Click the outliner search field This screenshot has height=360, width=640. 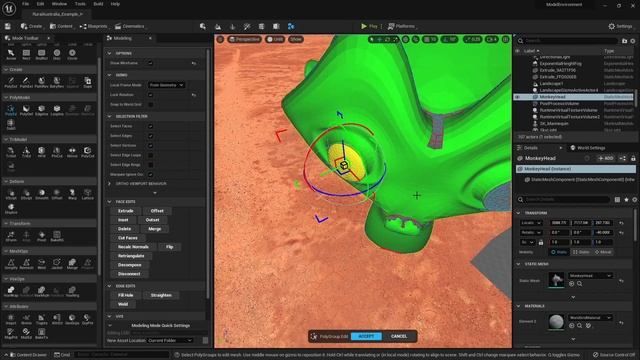point(567,40)
